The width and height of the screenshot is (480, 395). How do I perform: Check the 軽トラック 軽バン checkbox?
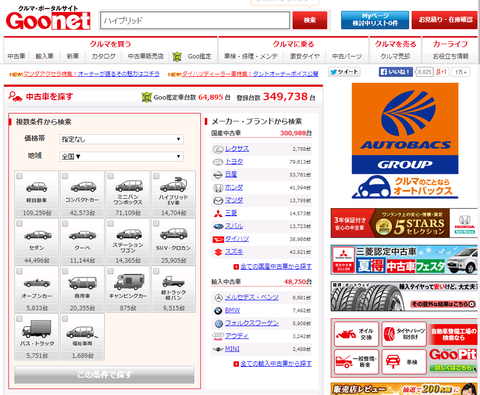pyautogui.click(x=156, y=271)
